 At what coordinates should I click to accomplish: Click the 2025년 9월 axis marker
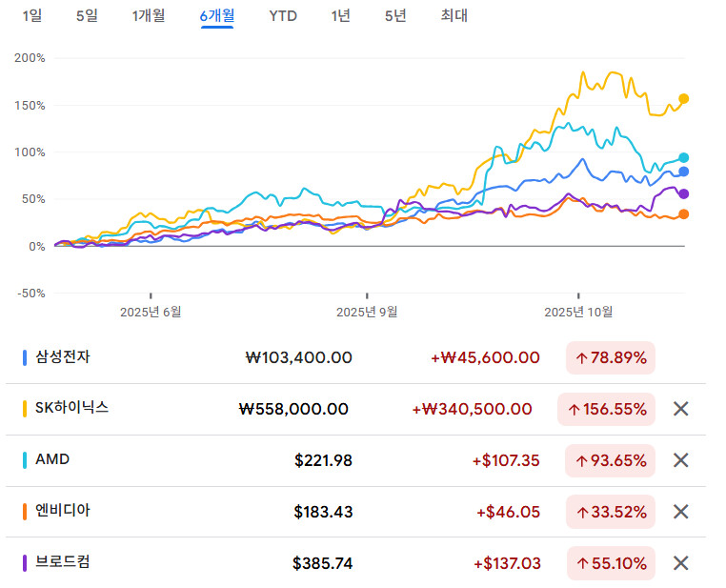(367, 311)
